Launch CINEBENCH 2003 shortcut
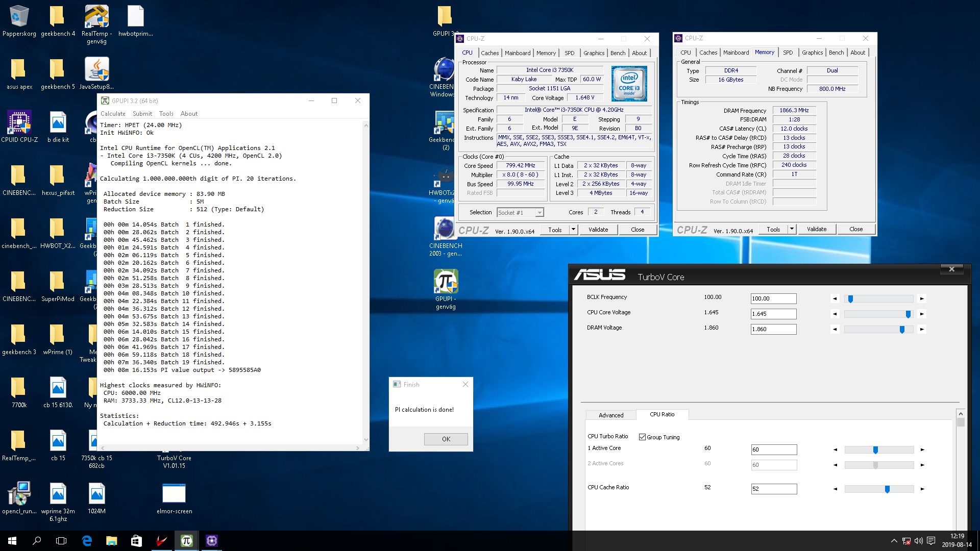Image resolution: width=980 pixels, height=551 pixels. pyautogui.click(x=446, y=237)
